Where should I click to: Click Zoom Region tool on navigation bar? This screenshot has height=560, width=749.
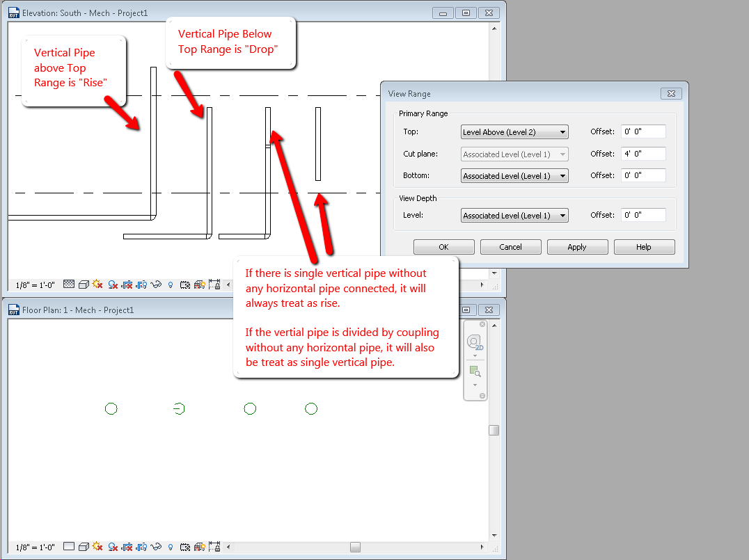point(475,371)
